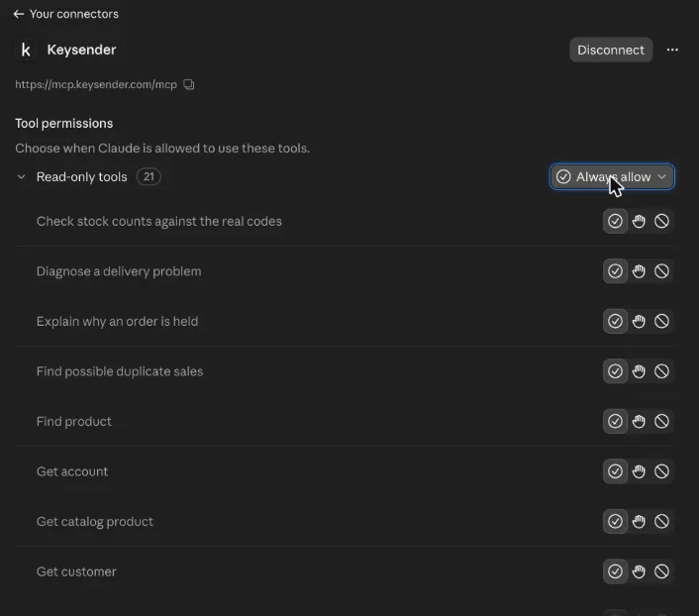Click the Check stock counts against the real codes label
The image size is (699, 616).
coord(159,221)
